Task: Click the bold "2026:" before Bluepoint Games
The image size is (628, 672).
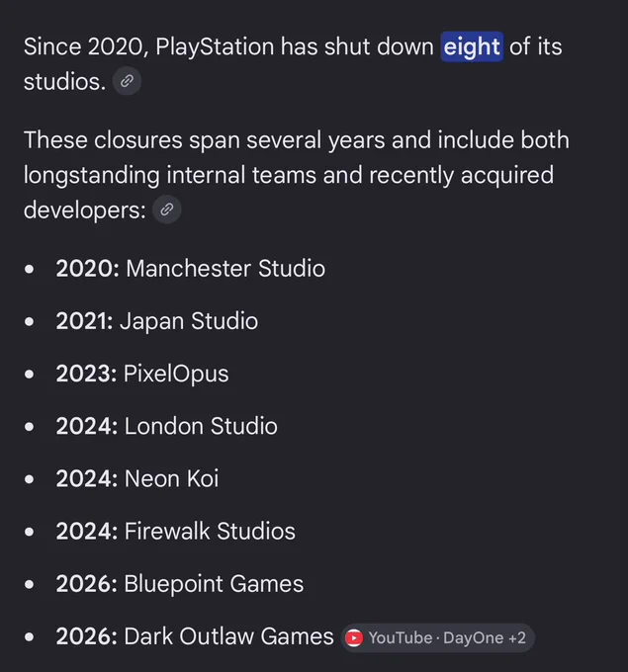Action: tap(87, 584)
